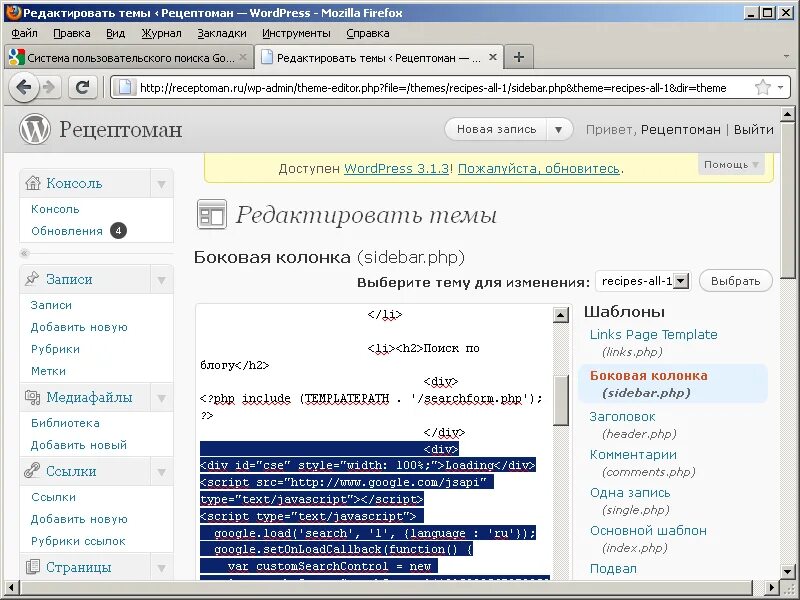Click the Новая запись button
Screen dimensions: 800x600
496,130
